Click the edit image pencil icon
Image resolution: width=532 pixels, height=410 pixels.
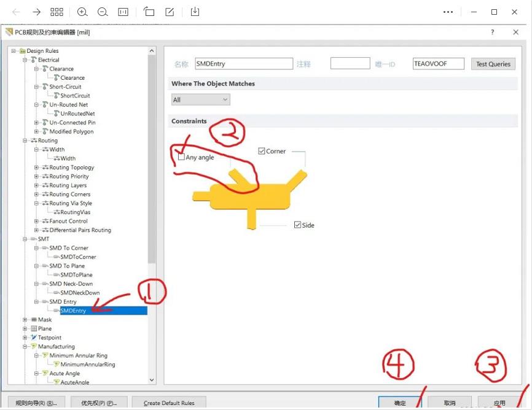tap(170, 12)
